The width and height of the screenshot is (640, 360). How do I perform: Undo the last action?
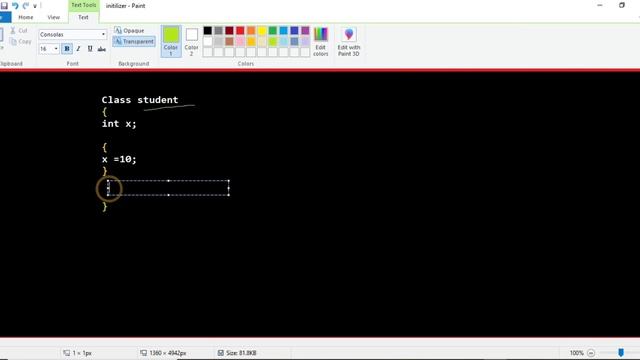point(15,6)
